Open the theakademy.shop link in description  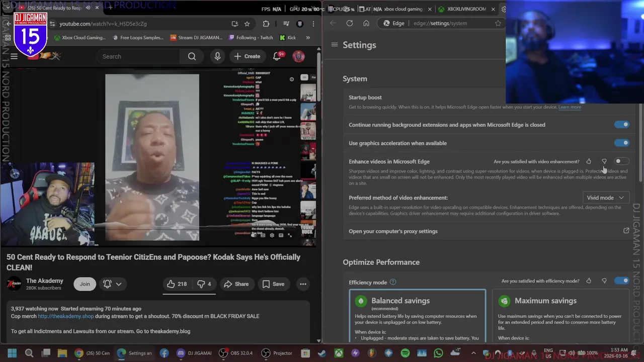point(65,316)
